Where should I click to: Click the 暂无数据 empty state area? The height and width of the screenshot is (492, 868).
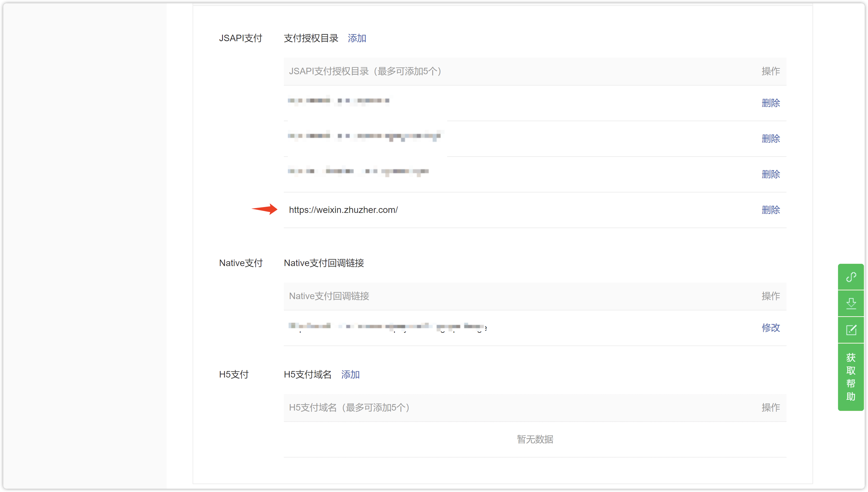coord(535,439)
